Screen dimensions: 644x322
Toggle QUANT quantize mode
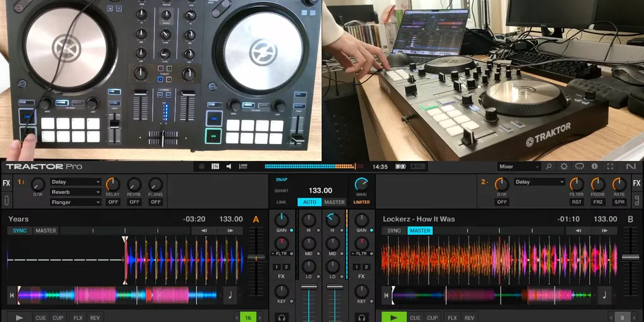click(282, 191)
